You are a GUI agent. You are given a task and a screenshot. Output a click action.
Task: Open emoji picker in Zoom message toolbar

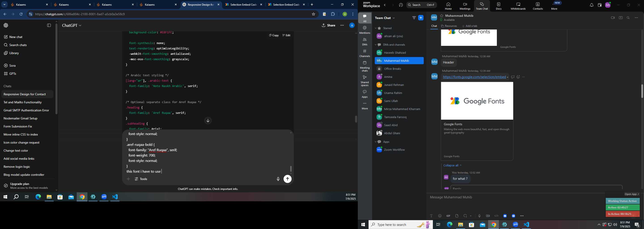click(440, 216)
